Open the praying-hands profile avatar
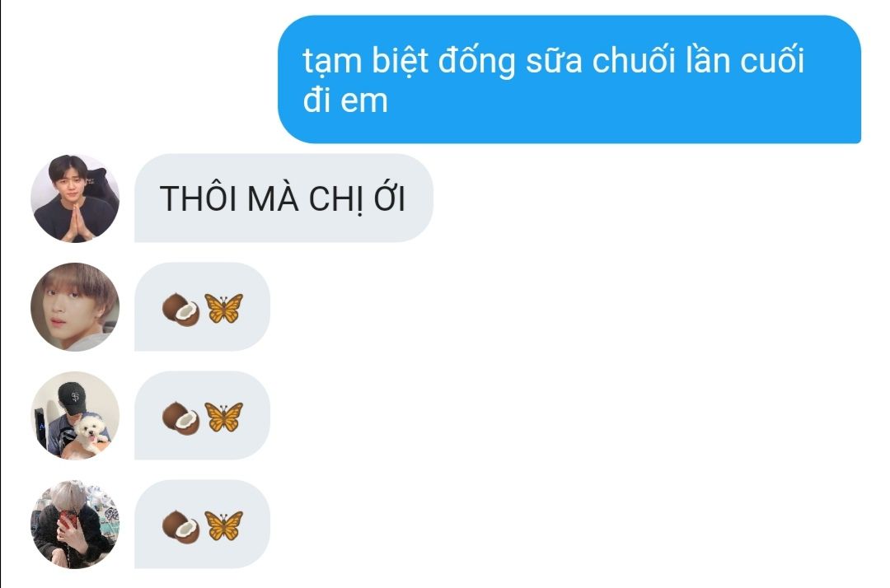The image size is (890, 588). tap(75, 198)
